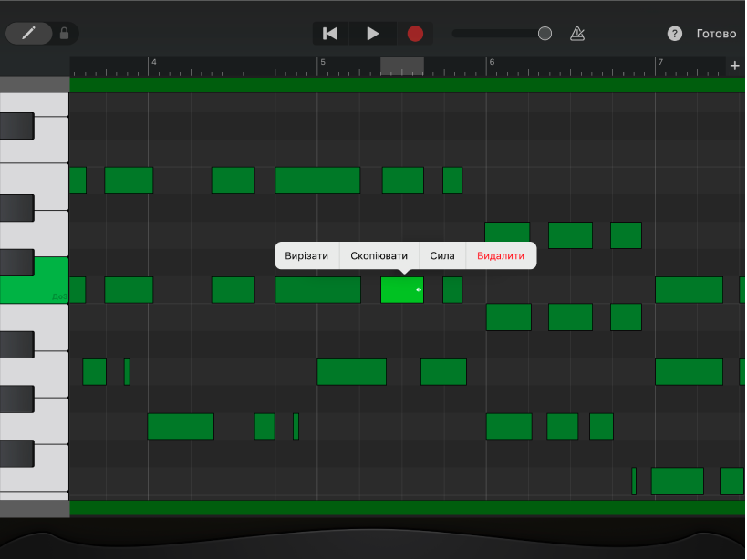The width and height of the screenshot is (747, 560).
Task: Click the bottom green region bar
Action: (408, 508)
